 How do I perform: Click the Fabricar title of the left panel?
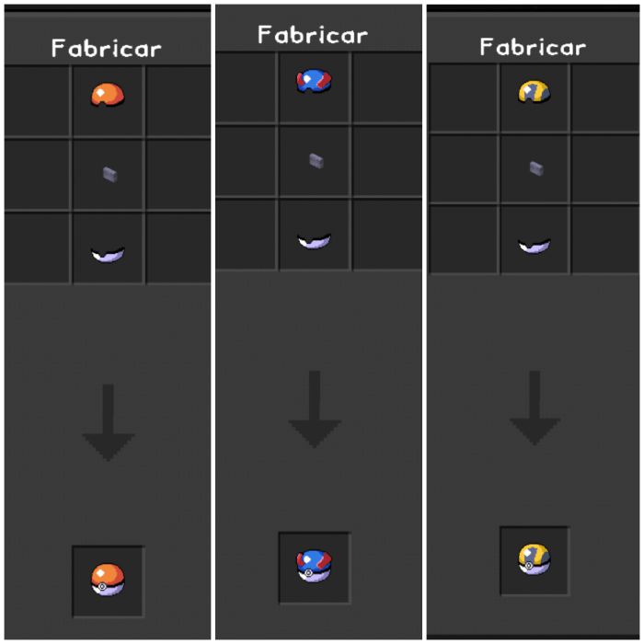click(107, 49)
